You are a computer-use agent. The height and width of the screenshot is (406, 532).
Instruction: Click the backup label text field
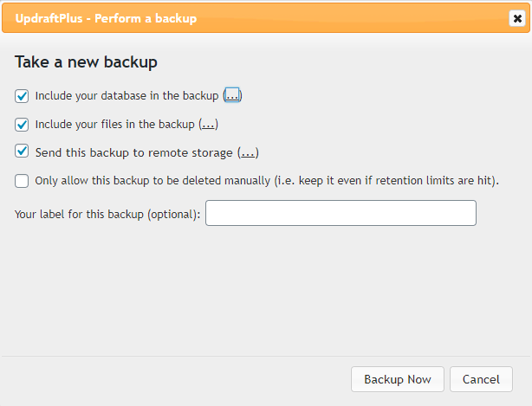click(341, 213)
